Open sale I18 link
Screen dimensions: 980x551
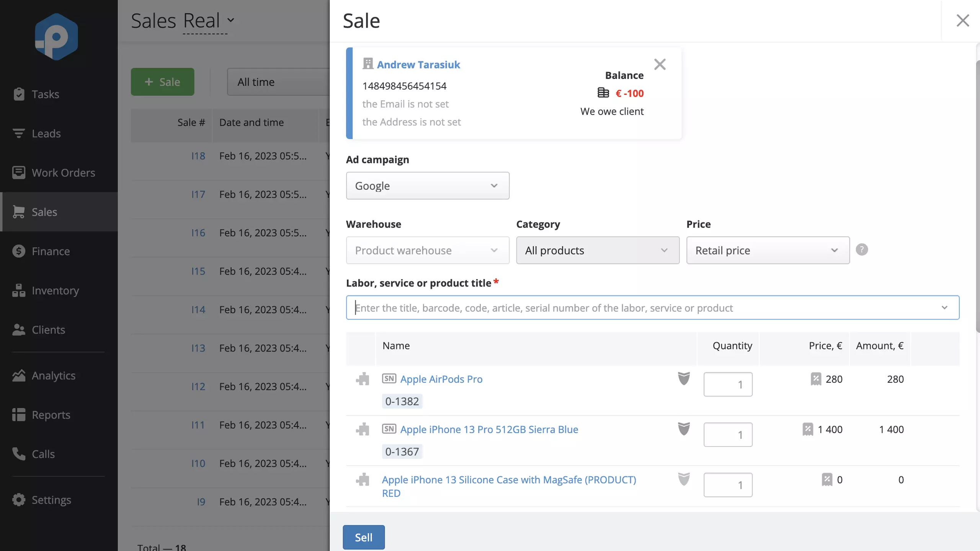pos(198,156)
